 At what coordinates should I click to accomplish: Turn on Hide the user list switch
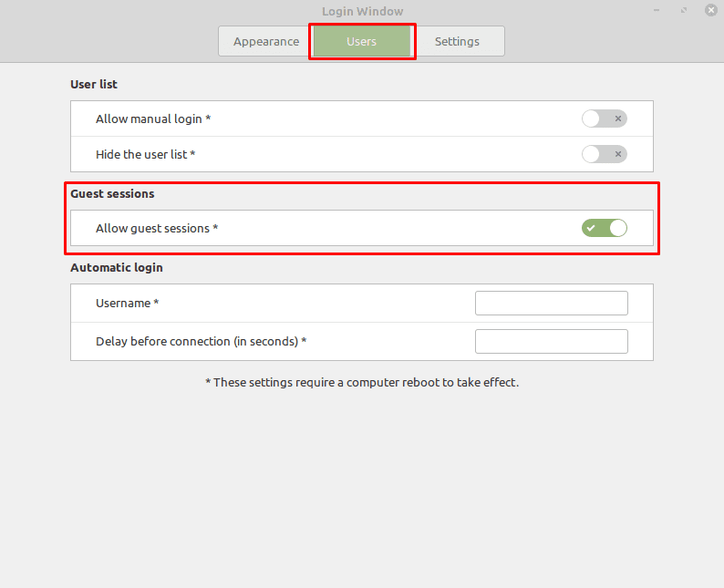604,154
